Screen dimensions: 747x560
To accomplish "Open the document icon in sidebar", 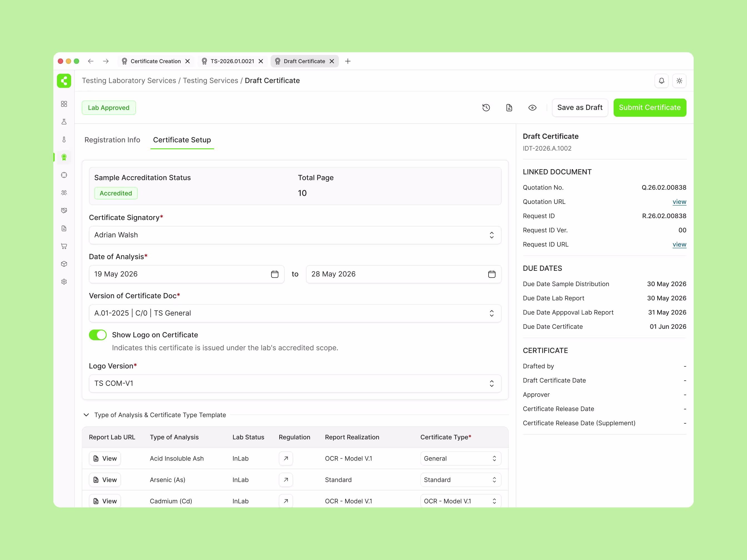I will (x=64, y=228).
